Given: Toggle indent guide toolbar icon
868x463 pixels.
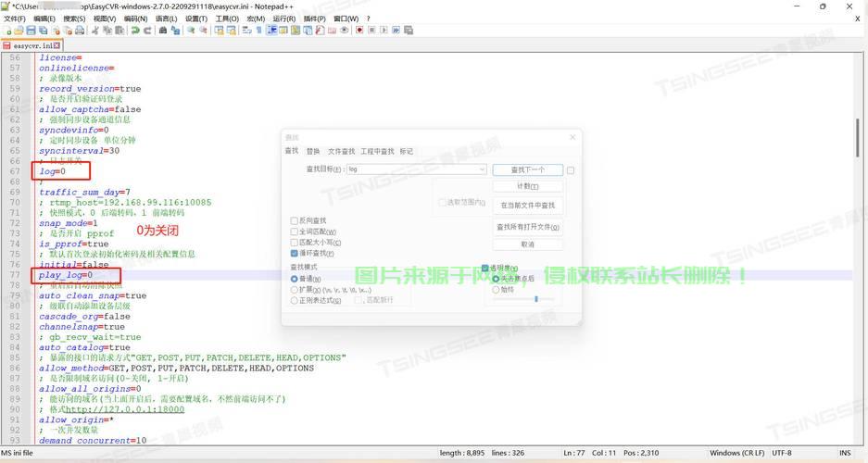Looking at the screenshot, I should click(271, 31).
